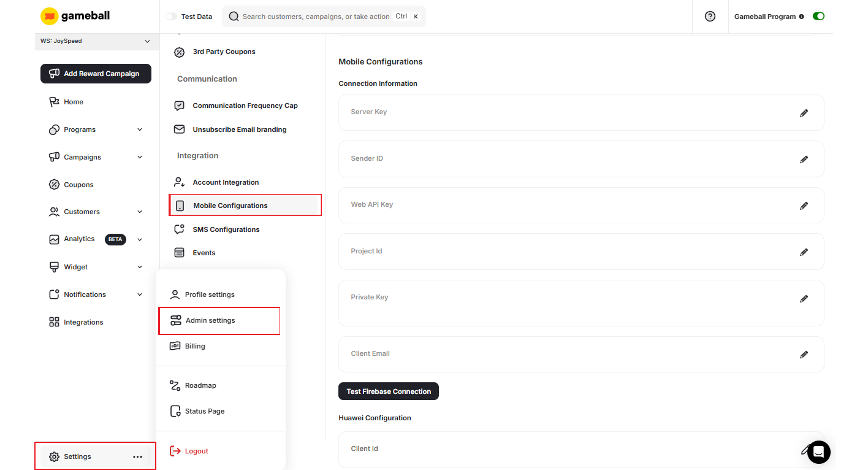Click the help question mark icon
This screenshot has width=868, height=470.
click(710, 16)
